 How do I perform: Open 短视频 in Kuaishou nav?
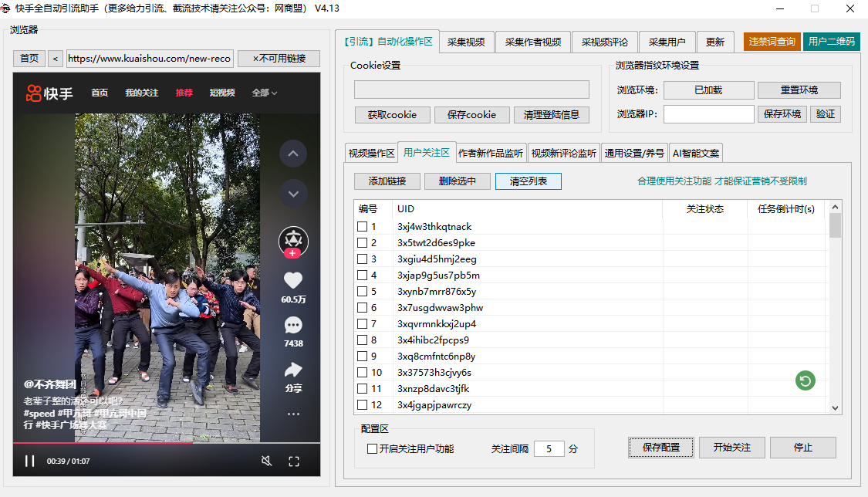[222, 93]
